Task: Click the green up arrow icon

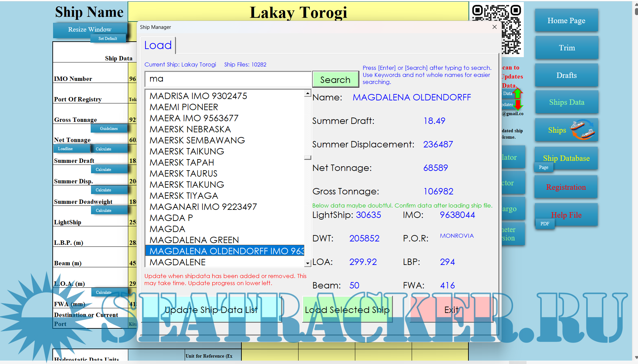Action: [x=518, y=93]
